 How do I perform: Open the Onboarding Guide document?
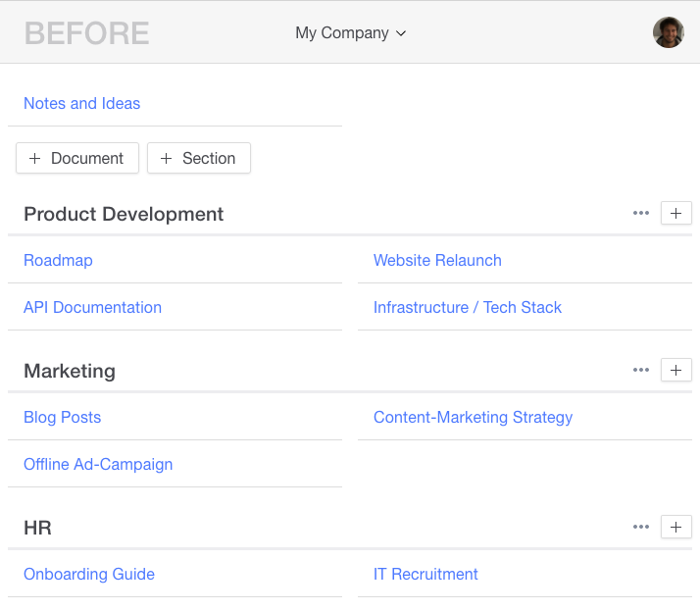coord(89,575)
